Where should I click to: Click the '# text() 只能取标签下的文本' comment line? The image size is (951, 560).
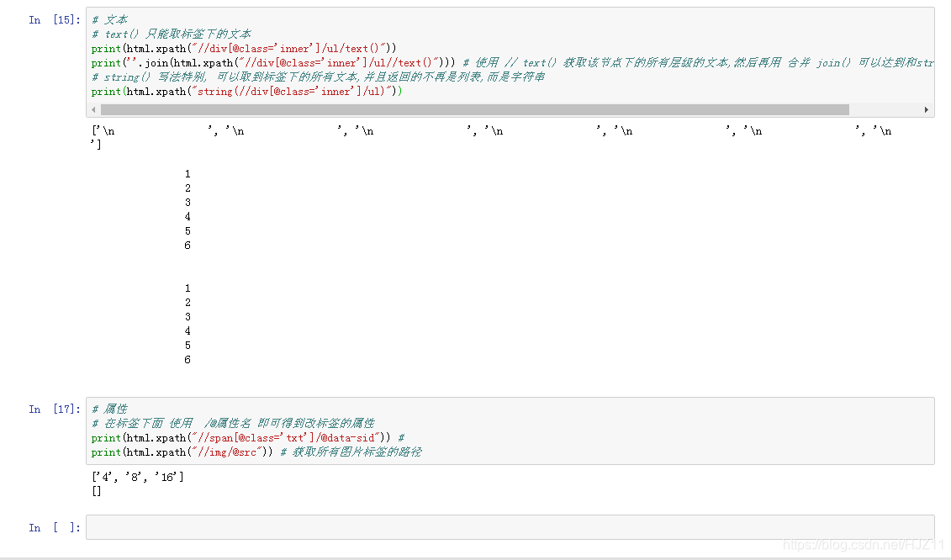pos(171,34)
